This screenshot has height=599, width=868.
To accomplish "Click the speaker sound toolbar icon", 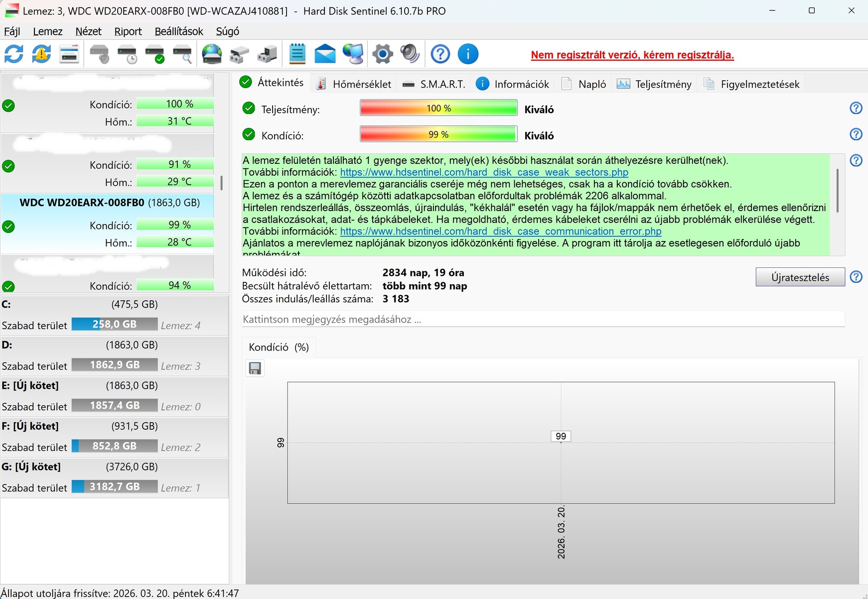I will [410, 54].
